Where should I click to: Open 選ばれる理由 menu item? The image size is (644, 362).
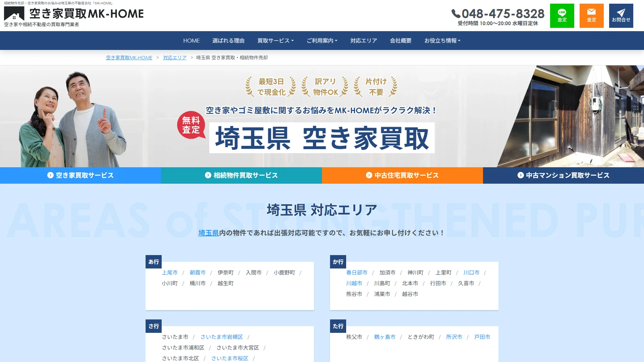click(x=228, y=41)
